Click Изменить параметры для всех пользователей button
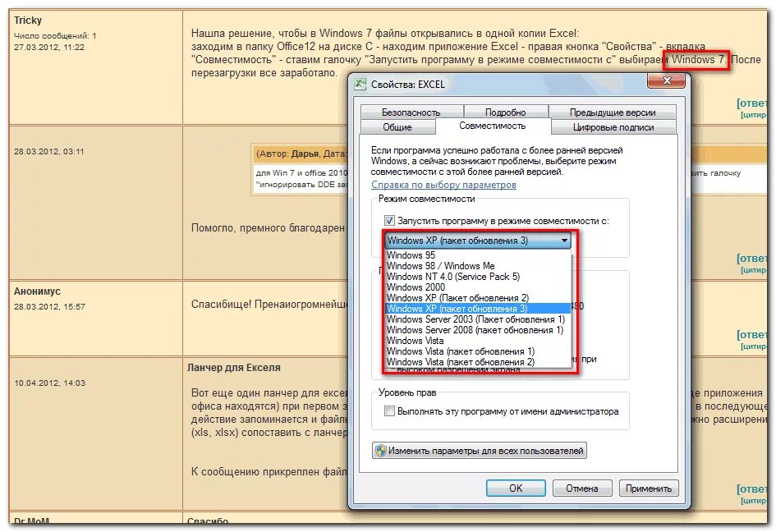Screen dimensions: 776x532 (x=479, y=451)
